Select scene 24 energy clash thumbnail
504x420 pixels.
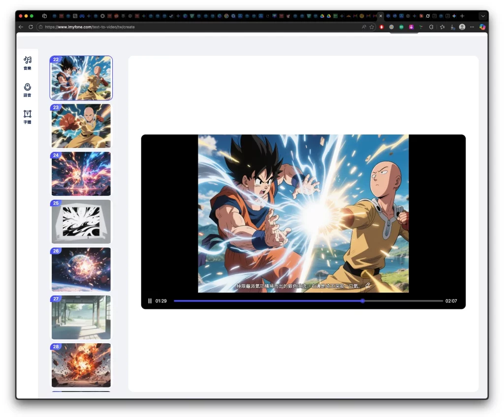click(81, 174)
